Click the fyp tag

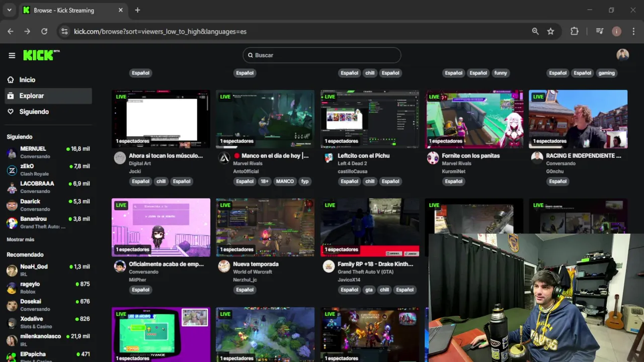click(x=305, y=182)
